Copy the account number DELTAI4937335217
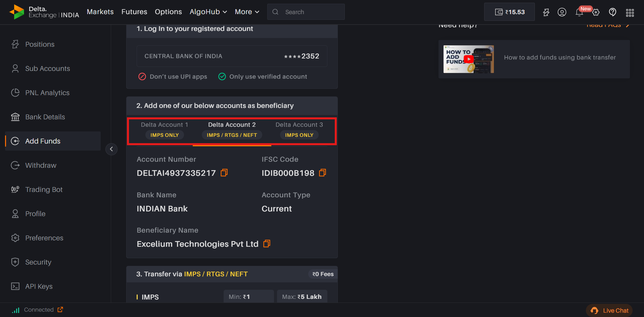 (x=224, y=173)
